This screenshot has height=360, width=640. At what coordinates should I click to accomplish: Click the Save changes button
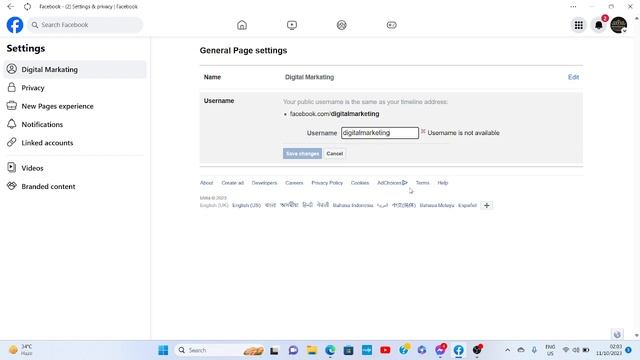302,153
